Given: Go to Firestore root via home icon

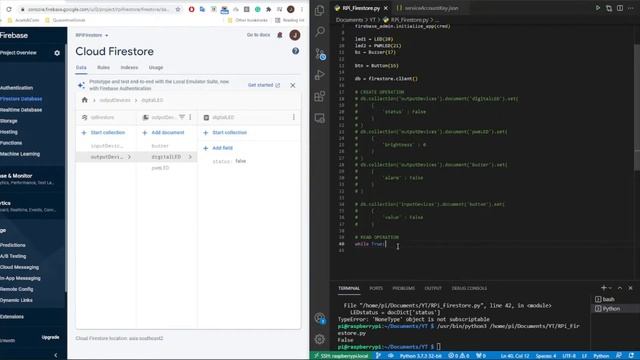Looking at the screenshot, I should click(84, 100).
